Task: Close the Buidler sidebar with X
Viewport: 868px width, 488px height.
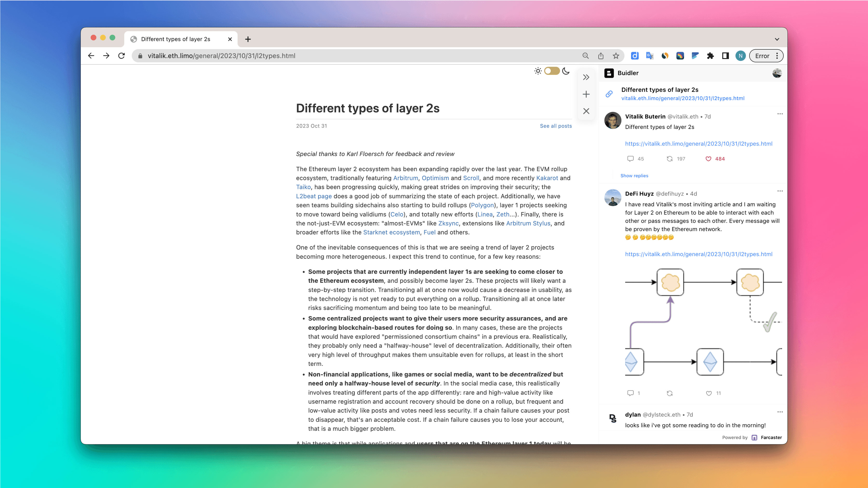Action: point(586,111)
